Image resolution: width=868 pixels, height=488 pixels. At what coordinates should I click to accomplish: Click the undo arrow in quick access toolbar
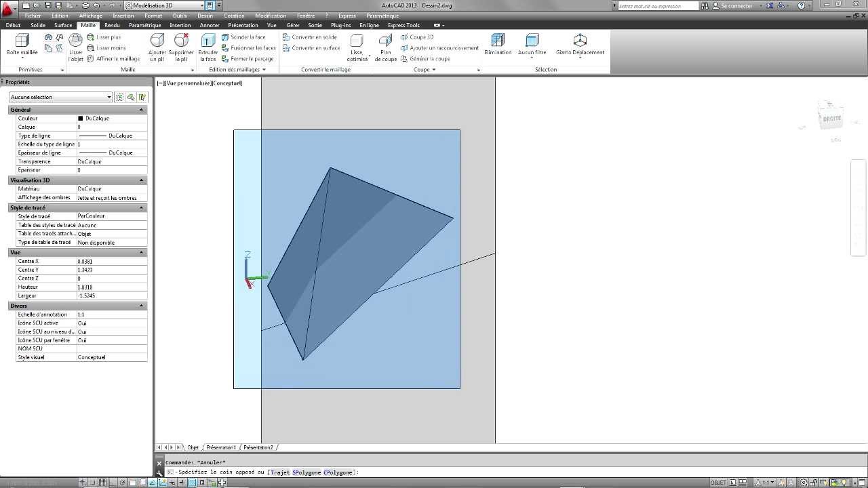pos(96,5)
